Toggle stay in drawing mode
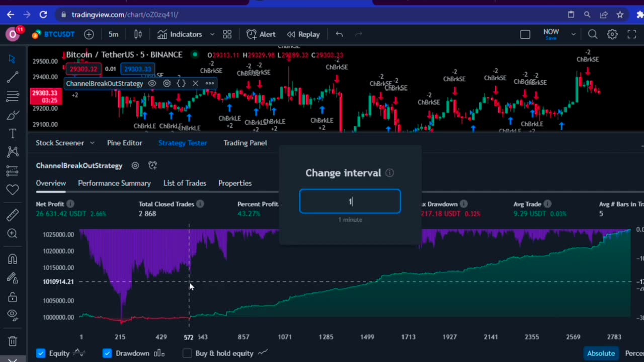644x362 pixels. (13, 278)
